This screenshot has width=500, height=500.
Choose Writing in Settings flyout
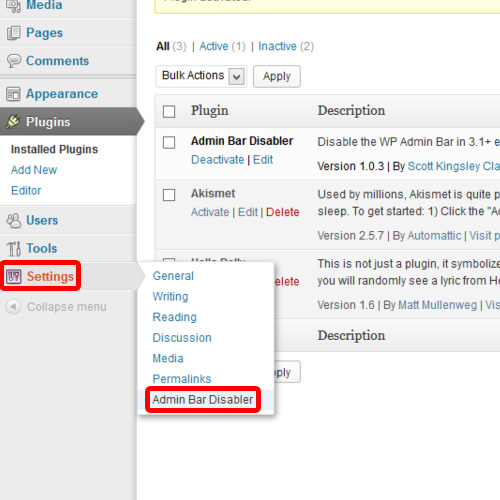(x=170, y=297)
